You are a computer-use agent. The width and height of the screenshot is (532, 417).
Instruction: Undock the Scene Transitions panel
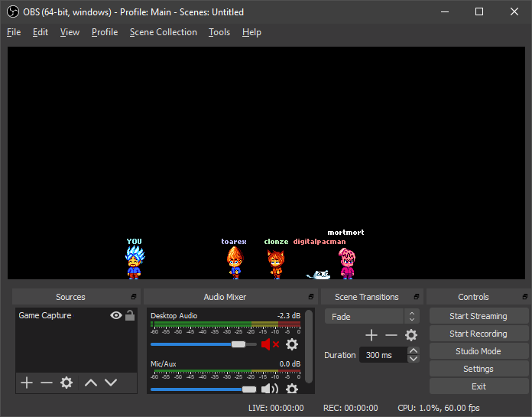tap(417, 297)
